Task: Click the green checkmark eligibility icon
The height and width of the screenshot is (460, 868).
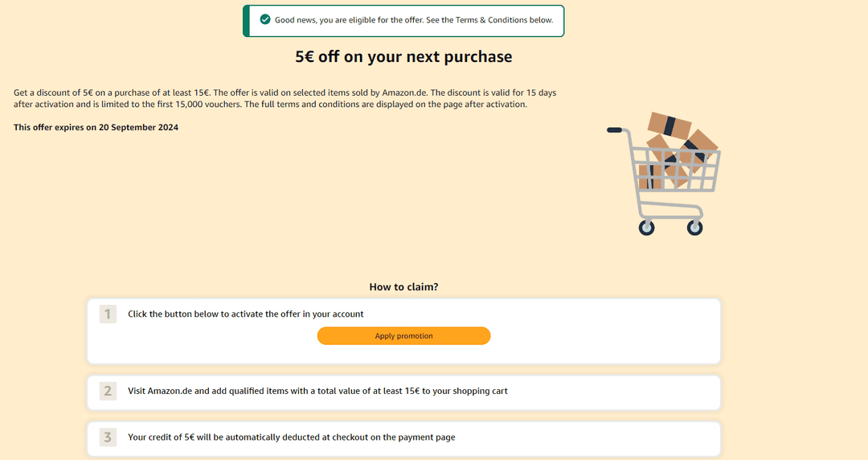Action: tap(265, 20)
